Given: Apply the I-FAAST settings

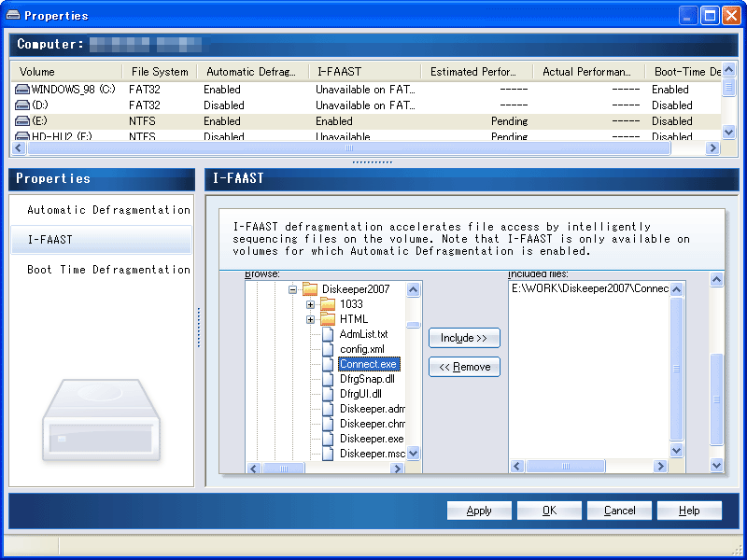Looking at the screenshot, I should [x=479, y=511].
